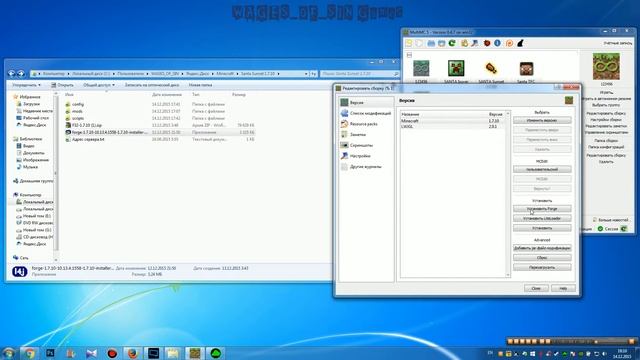Click Открыть in the Explorer toolbar
Screen dimensions: 640x360
pyautogui.click(x=62, y=85)
